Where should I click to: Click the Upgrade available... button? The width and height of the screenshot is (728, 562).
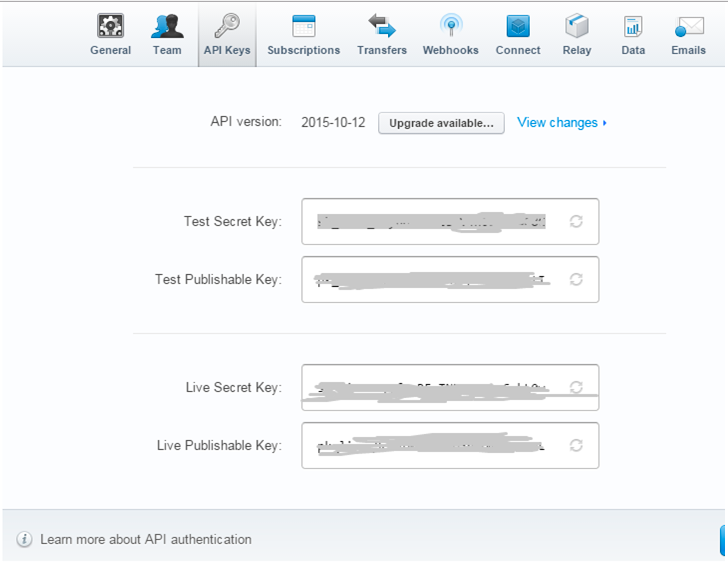click(x=441, y=123)
